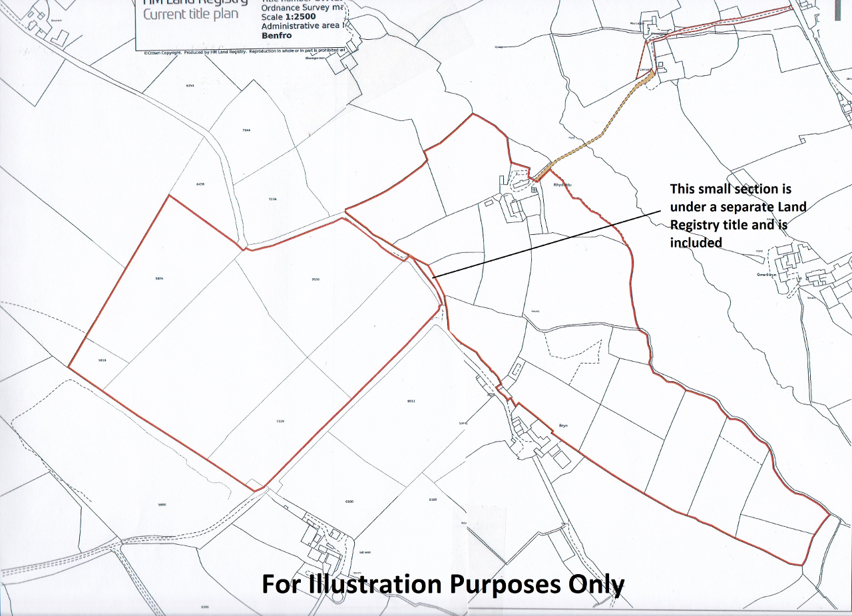Select field parcel number 7319

coord(280,422)
